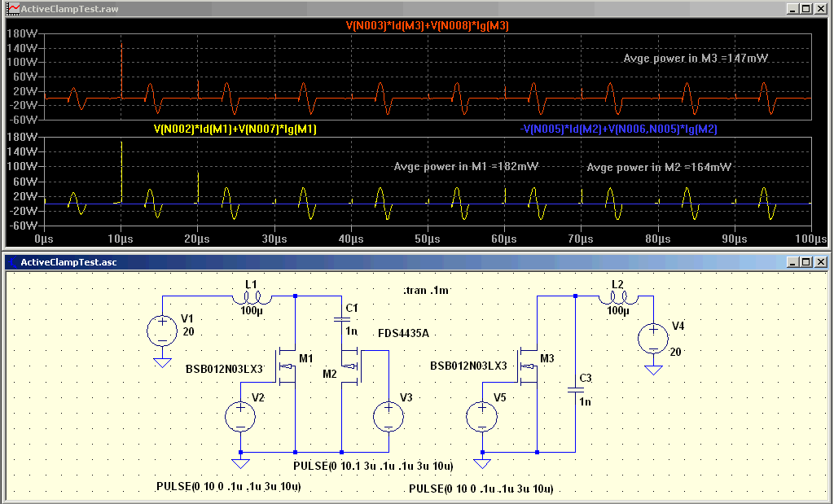
Task: Select voltage source V1 symbol
Action: tap(162, 331)
